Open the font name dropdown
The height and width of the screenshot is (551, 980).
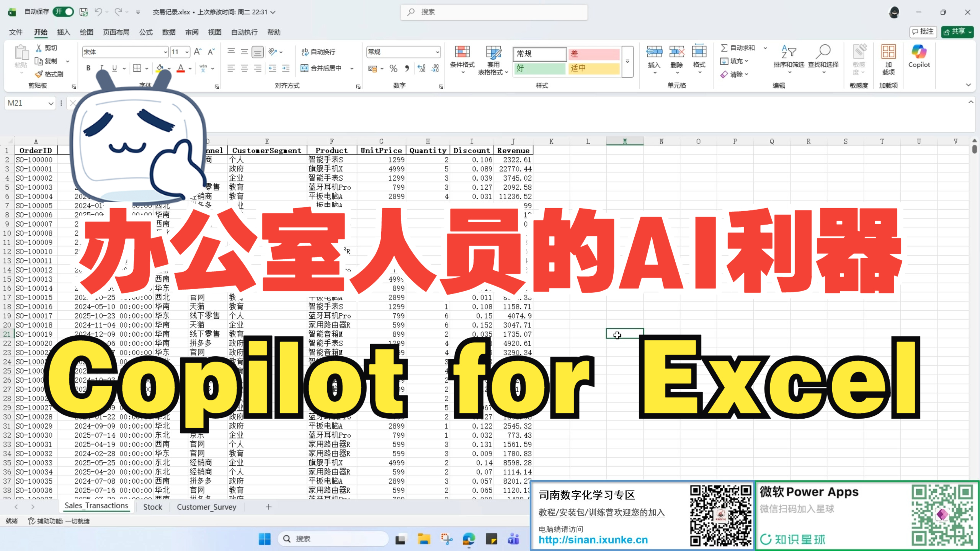(x=165, y=52)
